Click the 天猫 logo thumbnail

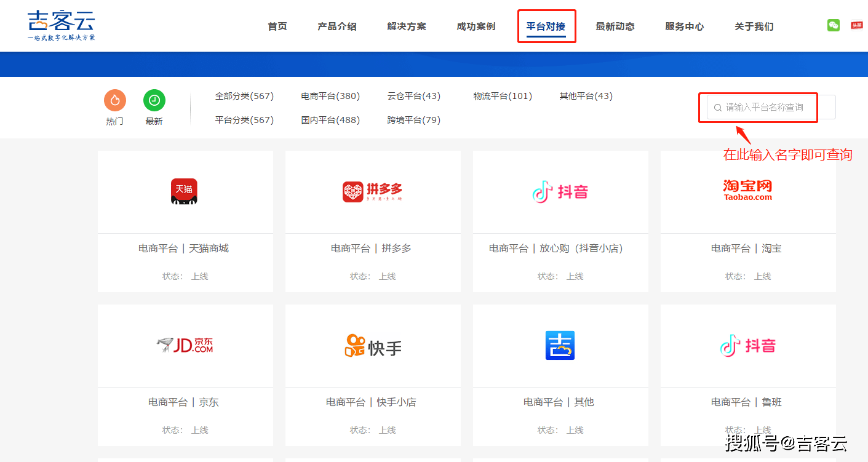[184, 191]
